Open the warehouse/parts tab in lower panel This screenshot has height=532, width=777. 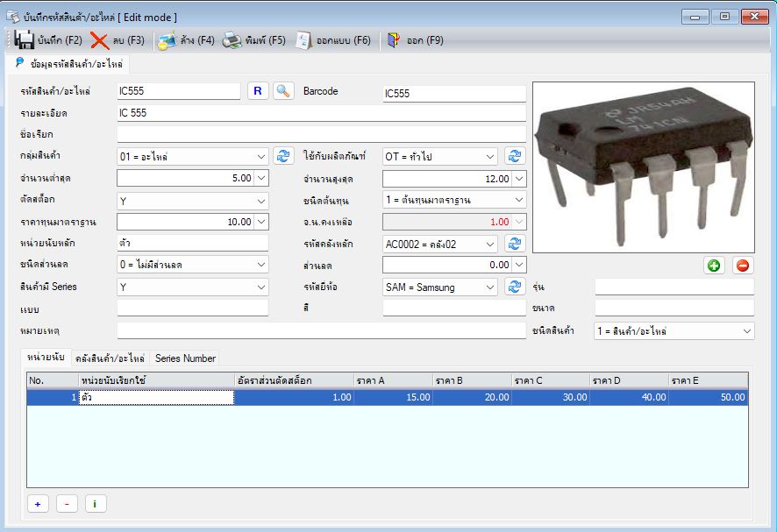pyautogui.click(x=110, y=358)
